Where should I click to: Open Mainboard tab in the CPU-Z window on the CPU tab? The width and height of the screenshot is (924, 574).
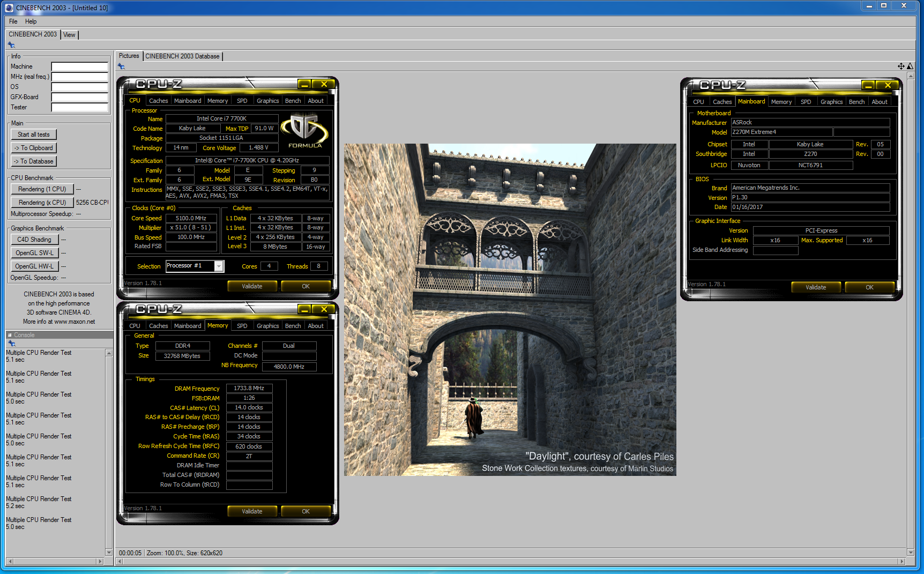point(188,101)
